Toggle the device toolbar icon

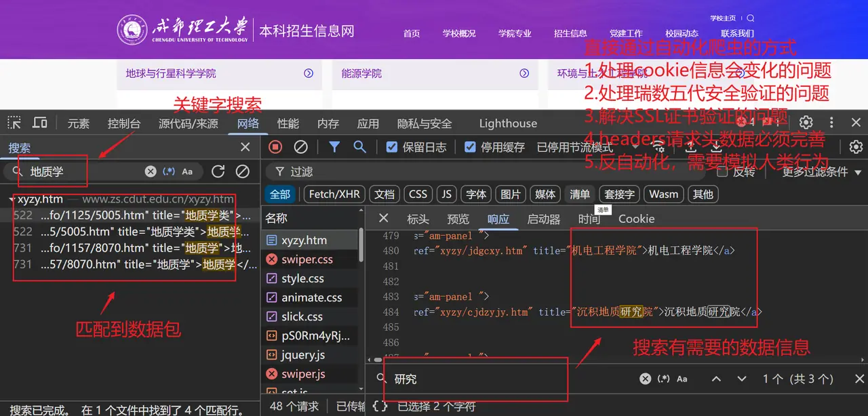tap(40, 123)
